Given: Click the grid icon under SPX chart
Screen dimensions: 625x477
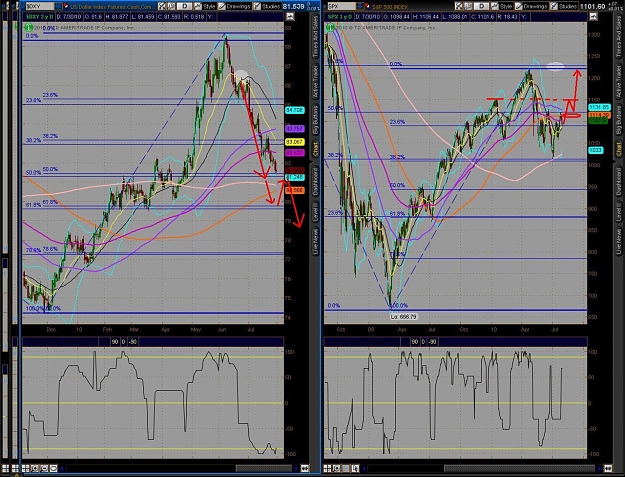Looking at the screenshot, I should tap(327, 468).
